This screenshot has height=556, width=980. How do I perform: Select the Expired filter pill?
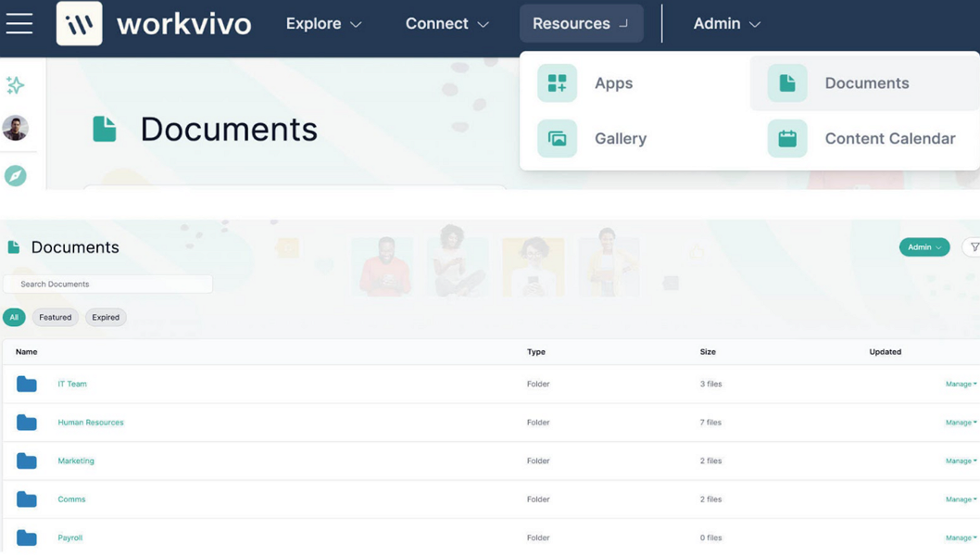106,317
